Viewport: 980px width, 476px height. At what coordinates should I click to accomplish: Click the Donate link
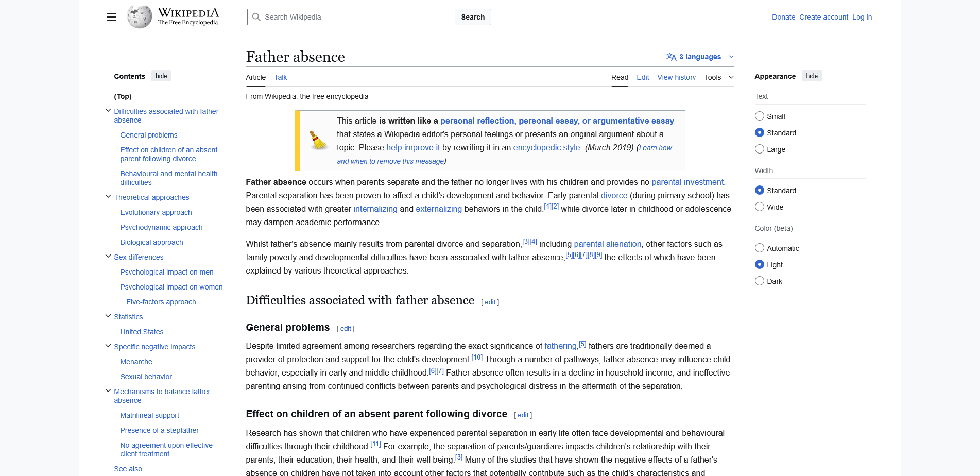point(783,17)
